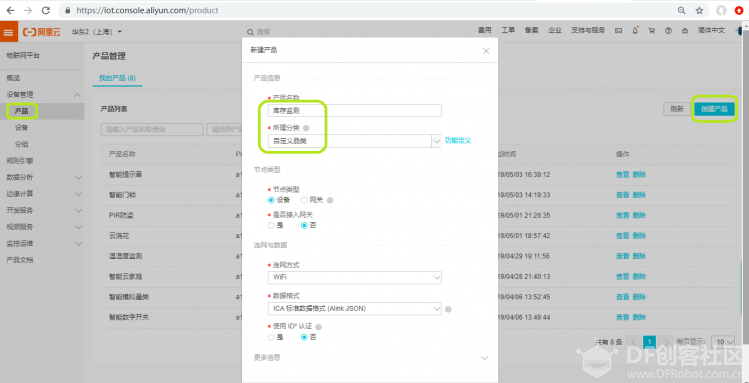Select 设备 node type radio
This screenshot has width=749, height=383.
point(271,200)
